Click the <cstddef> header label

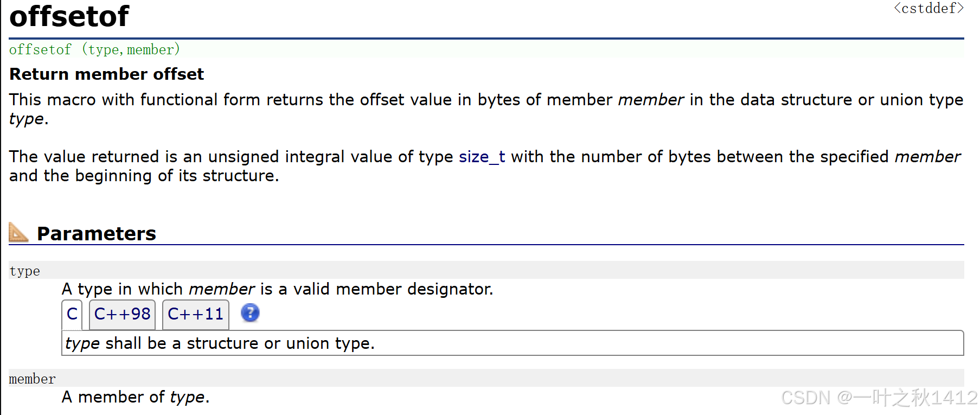click(928, 8)
